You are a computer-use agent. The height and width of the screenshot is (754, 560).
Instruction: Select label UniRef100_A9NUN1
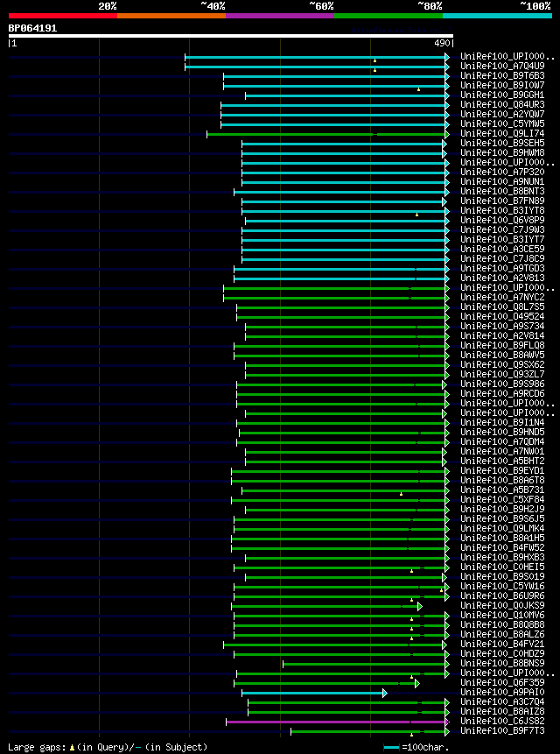click(502, 182)
